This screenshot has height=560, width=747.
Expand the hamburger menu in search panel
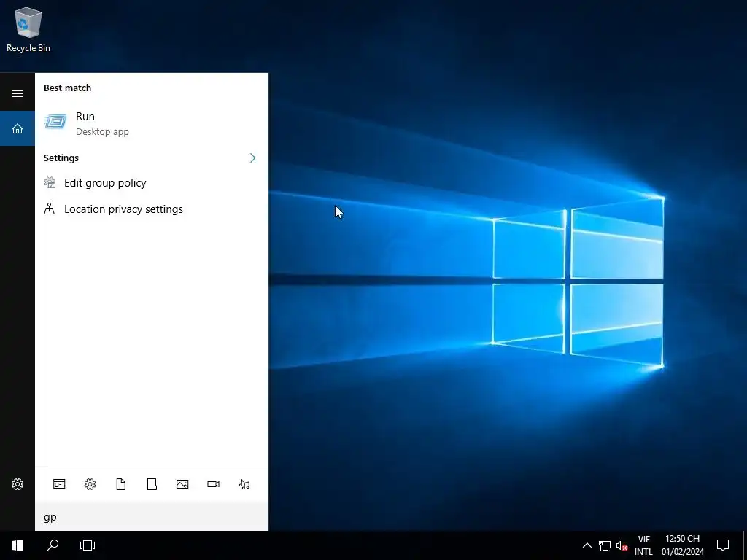tap(18, 93)
